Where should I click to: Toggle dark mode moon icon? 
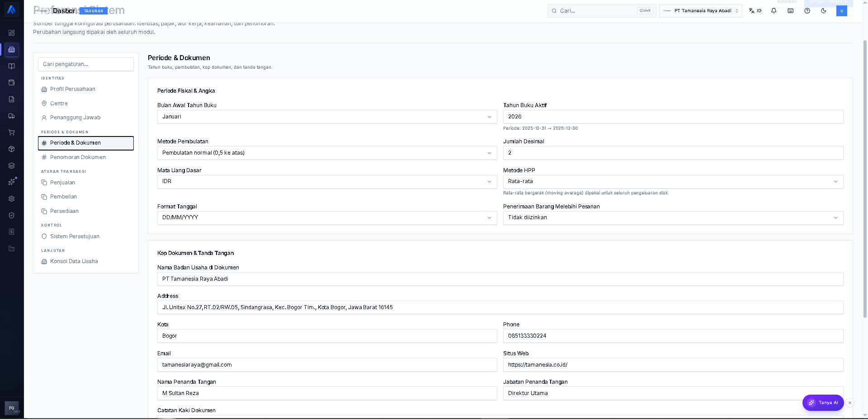tap(824, 11)
